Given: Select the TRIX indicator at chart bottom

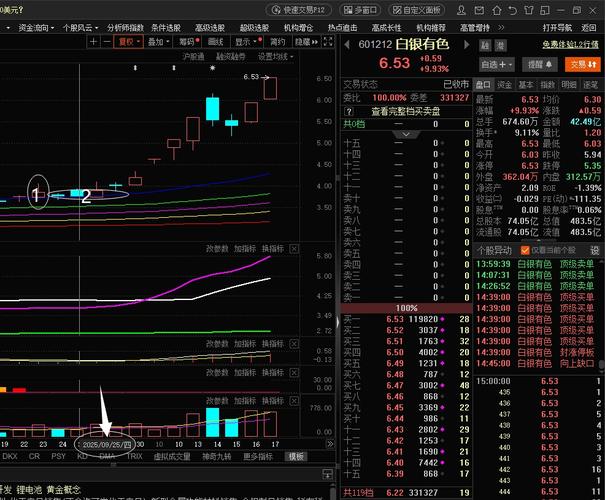Looking at the screenshot, I should coord(133,456).
